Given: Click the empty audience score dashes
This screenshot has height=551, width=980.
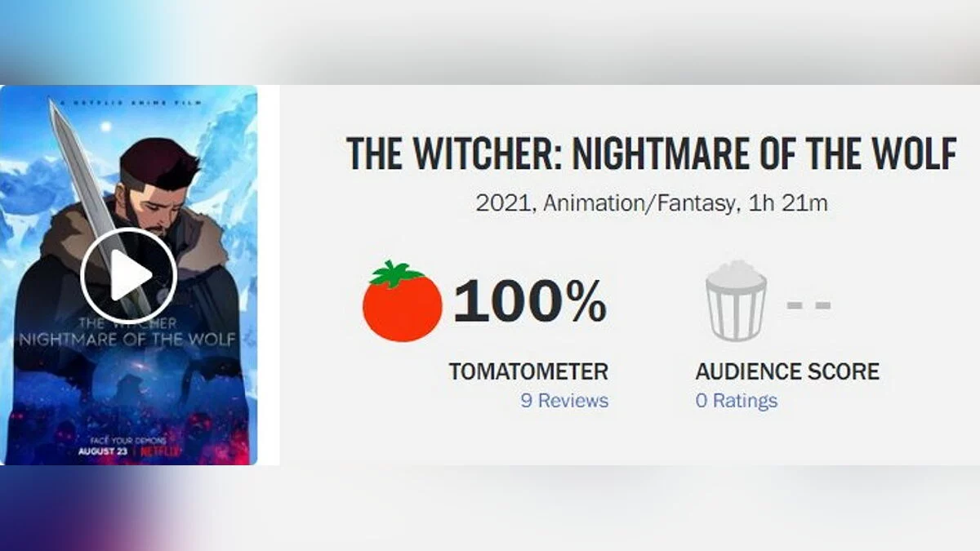Looking at the screenshot, I should point(808,305).
